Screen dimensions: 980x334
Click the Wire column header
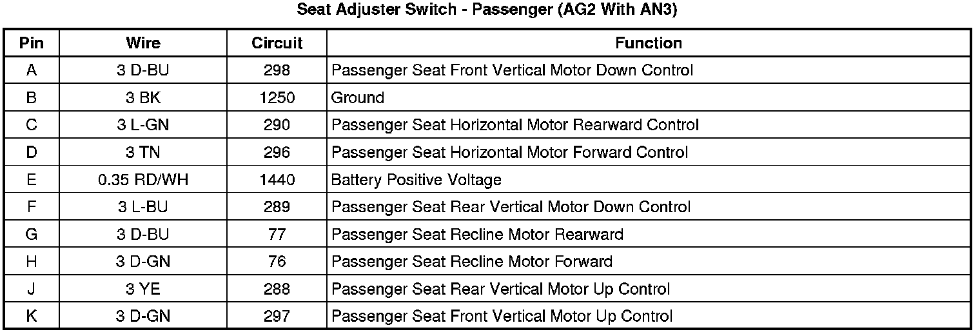(x=143, y=43)
